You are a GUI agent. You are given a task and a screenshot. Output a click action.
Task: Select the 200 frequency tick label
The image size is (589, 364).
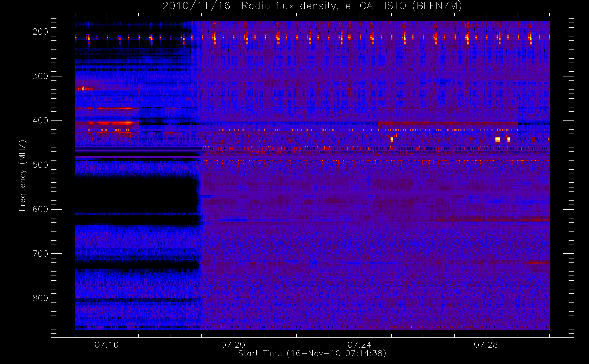[40, 32]
